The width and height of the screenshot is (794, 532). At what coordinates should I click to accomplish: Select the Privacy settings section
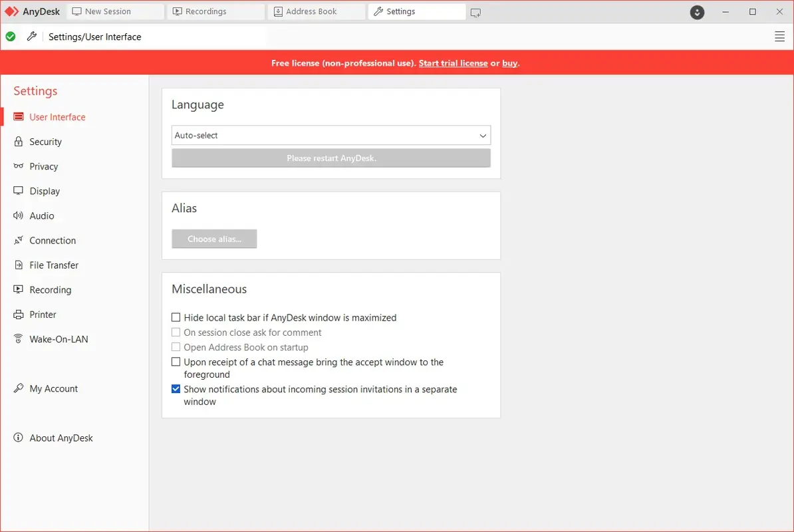[44, 166]
